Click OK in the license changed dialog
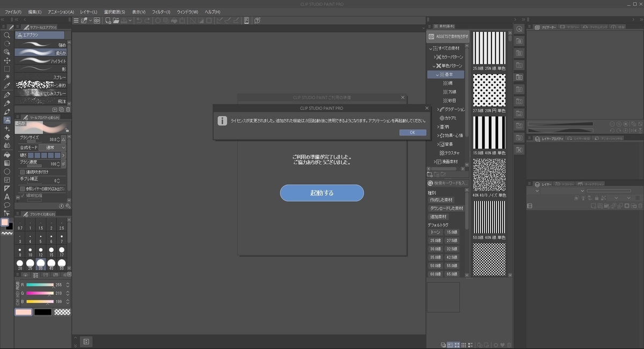This screenshot has height=349, width=644. tap(412, 132)
